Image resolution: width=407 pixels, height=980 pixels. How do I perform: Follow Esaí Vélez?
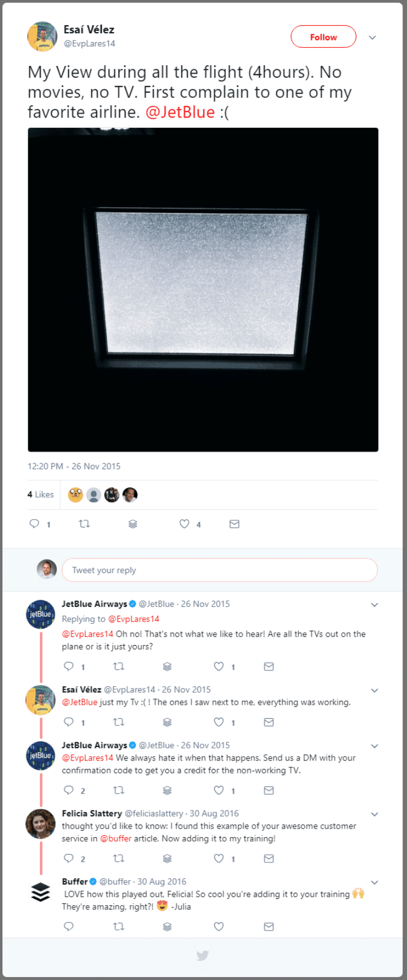323,37
